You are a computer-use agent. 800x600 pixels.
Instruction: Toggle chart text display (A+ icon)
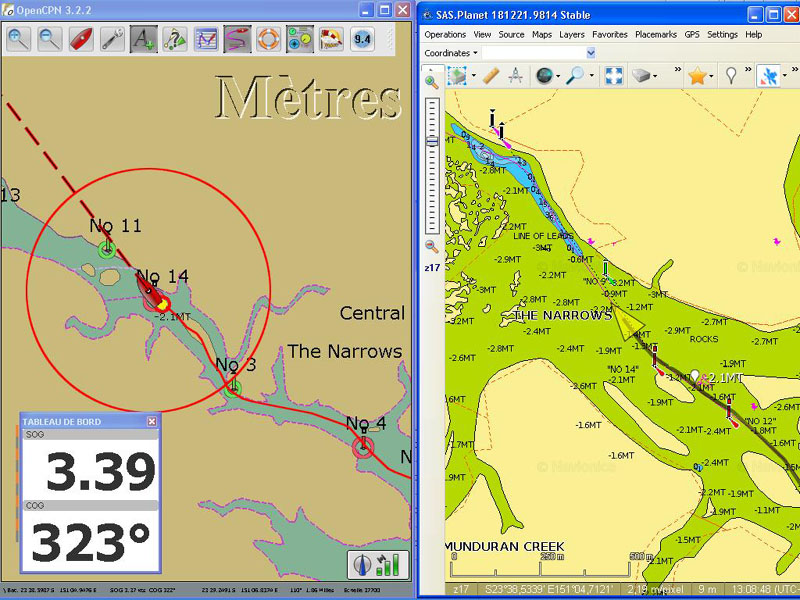click(x=143, y=39)
